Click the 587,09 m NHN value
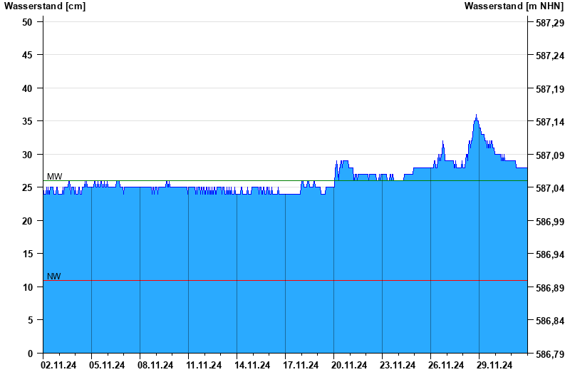This screenshot has width=570, height=392. point(550,155)
